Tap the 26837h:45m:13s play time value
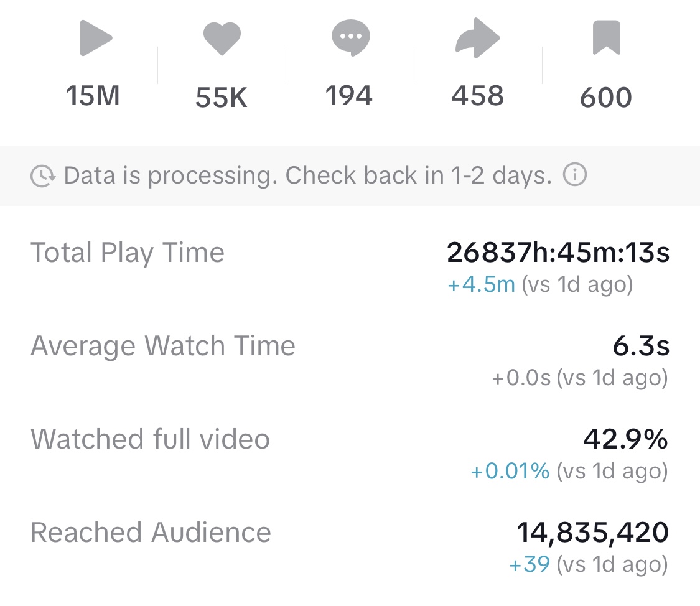 [558, 253]
